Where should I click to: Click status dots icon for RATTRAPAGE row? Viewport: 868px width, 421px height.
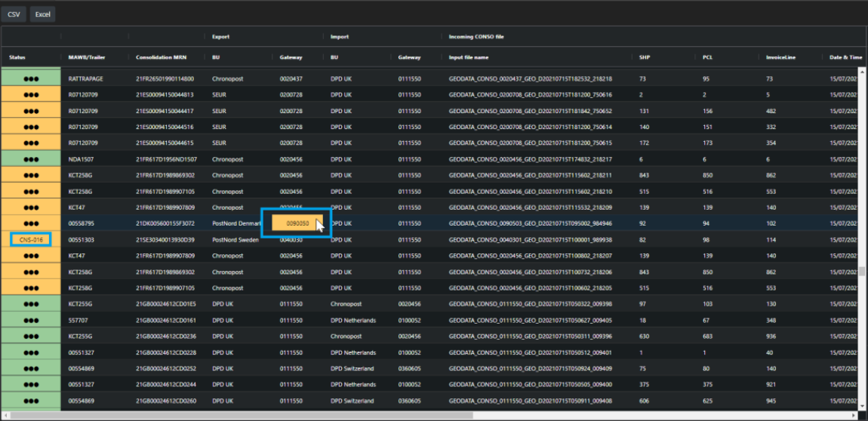(31, 78)
